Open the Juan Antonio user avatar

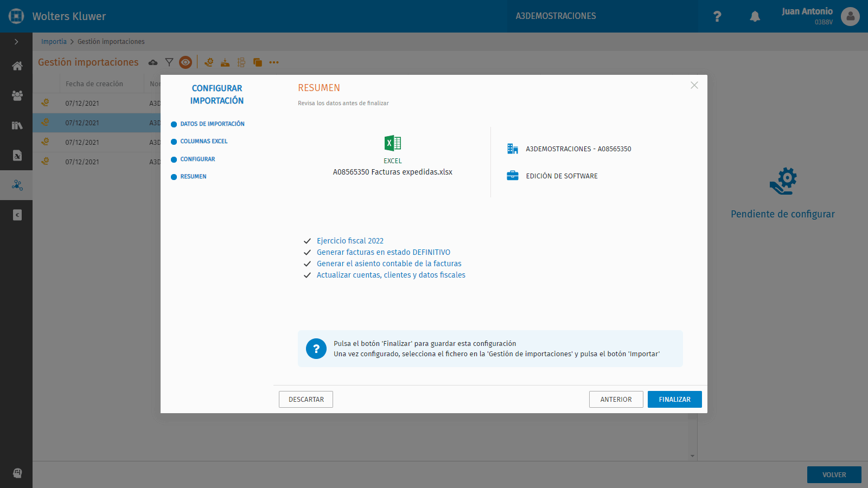click(850, 16)
